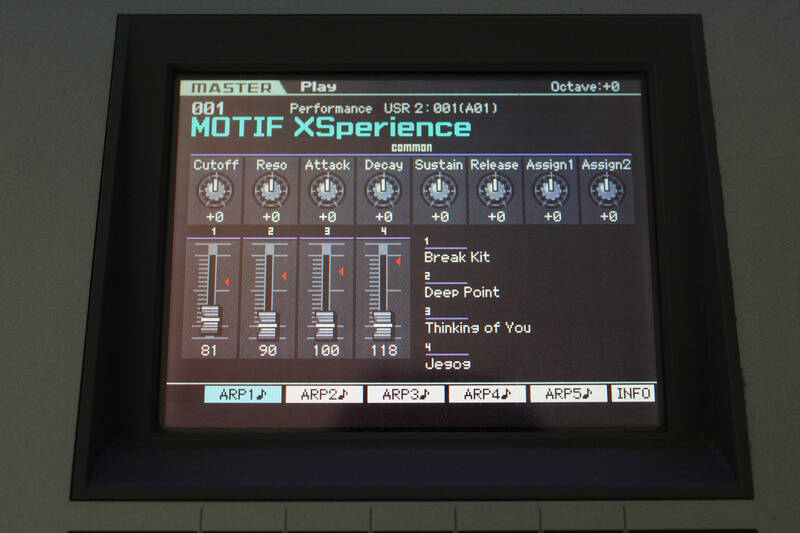Screen dimensions: 800x533
Task: Click the Assign2 knob
Action: coord(607,190)
